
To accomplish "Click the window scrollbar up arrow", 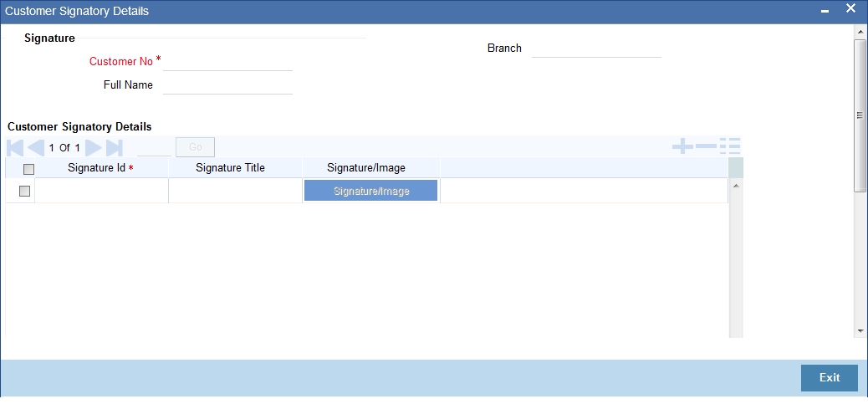I will pyautogui.click(x=860, y=32).
